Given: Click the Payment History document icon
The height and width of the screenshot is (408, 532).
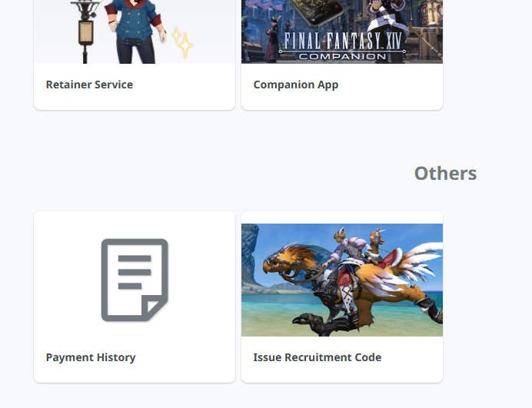Looking at the screenshot, I should pos(135,280).
